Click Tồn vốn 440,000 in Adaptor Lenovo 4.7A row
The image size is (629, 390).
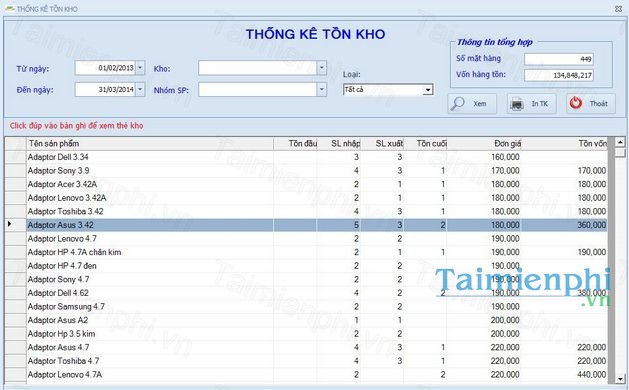click(x=592, y=375)
